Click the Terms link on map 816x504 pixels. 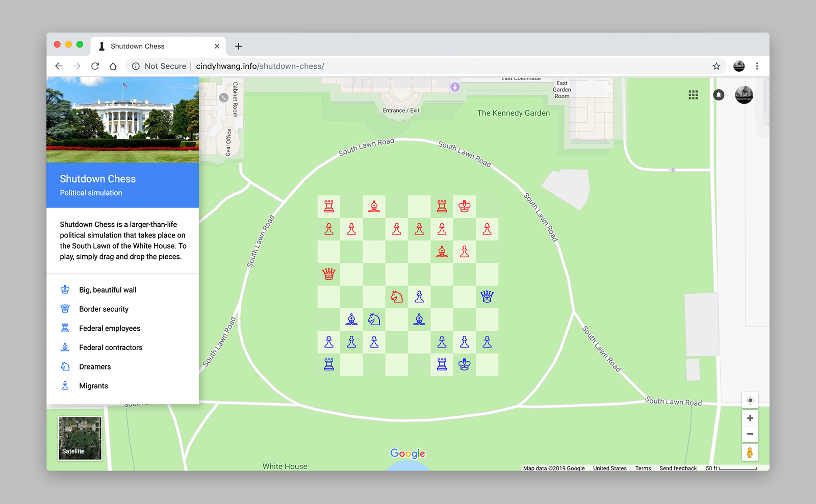point(643,468)
